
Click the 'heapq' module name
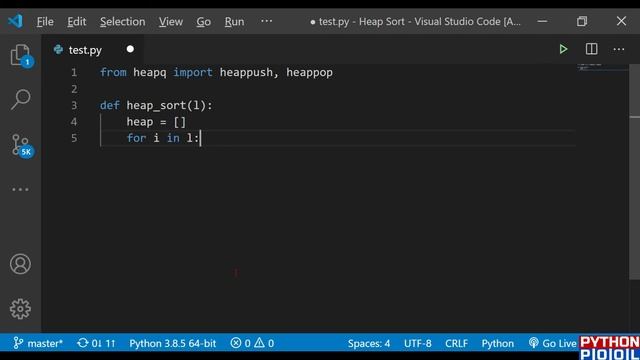coord(150,72)
